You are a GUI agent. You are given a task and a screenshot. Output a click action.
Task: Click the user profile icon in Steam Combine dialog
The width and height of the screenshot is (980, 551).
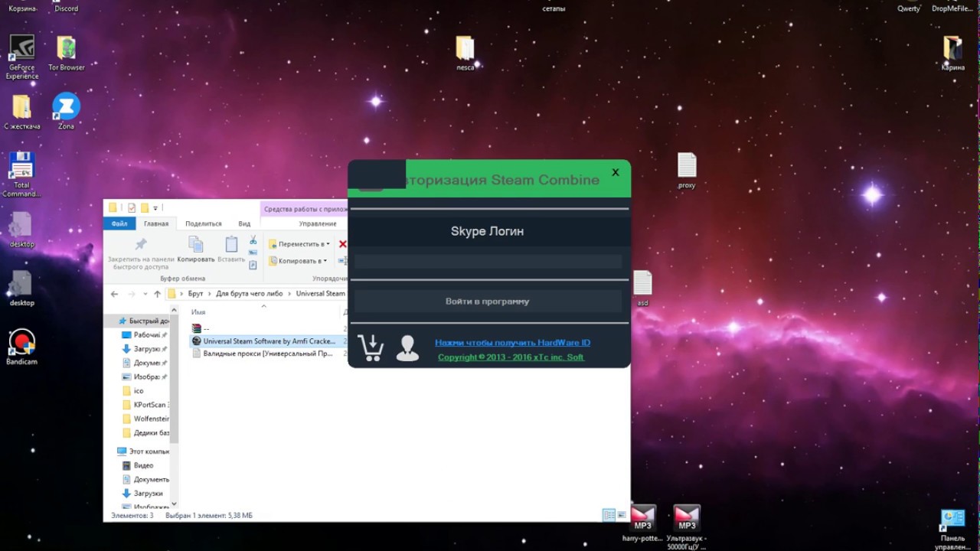click(407, 348)
